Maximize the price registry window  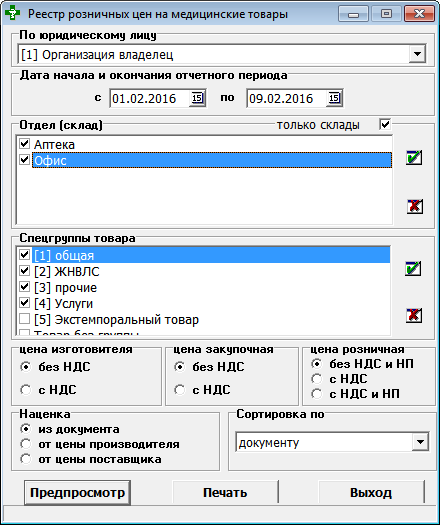[386, 14]
